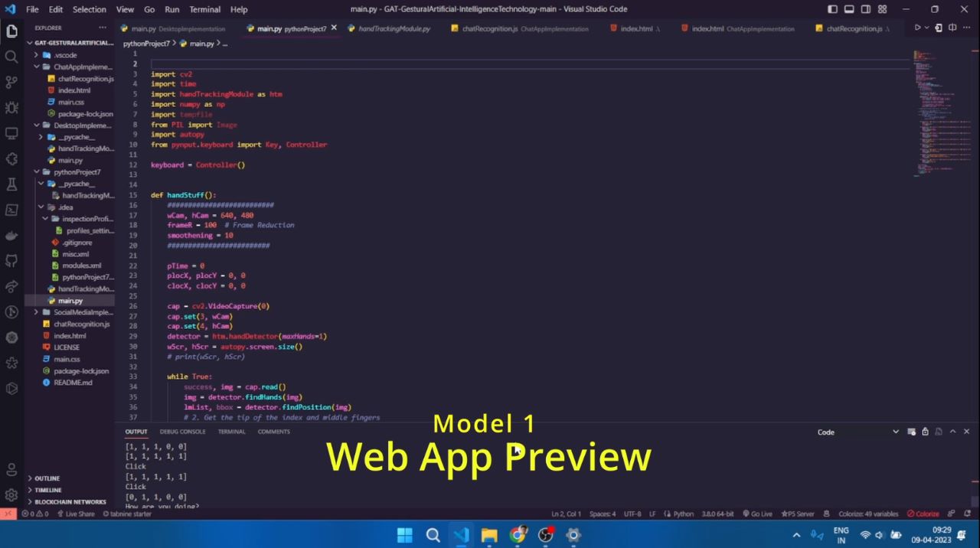Open the Run and Debug view
This screenshot has width=980, height=548.
click(11, 107)
